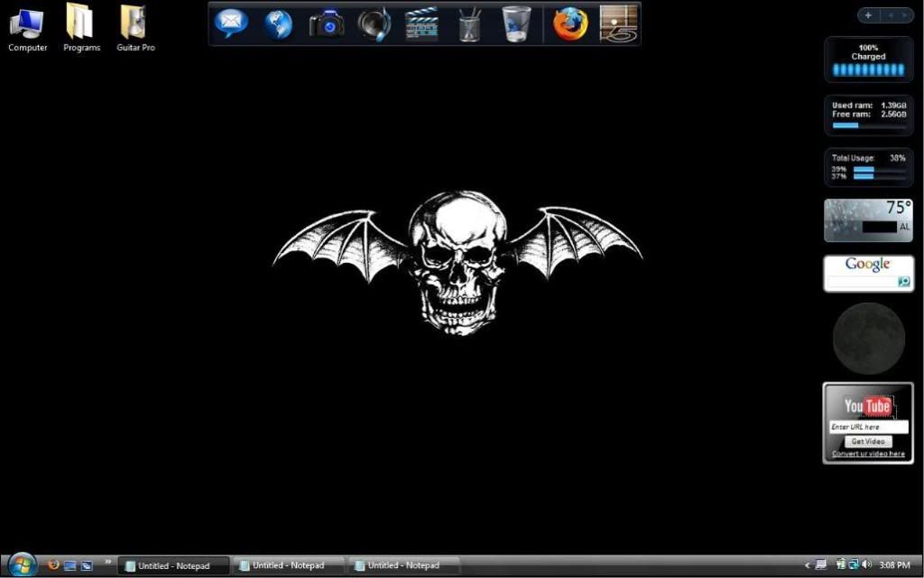
Task: Click sidebar plus button to add gadgets
Action: coord(868,15)
